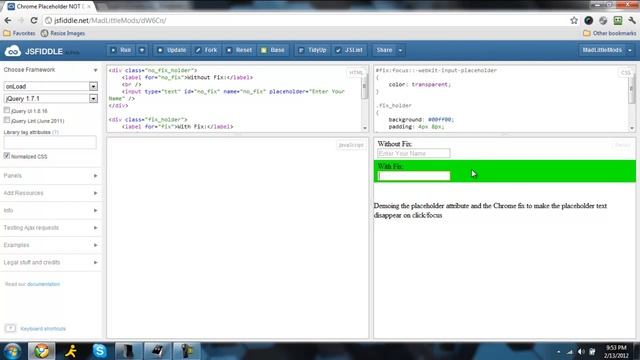Open the MadLittleMods user menu
The width and height of the screenshot is (640, 360).
pos(607,50)
